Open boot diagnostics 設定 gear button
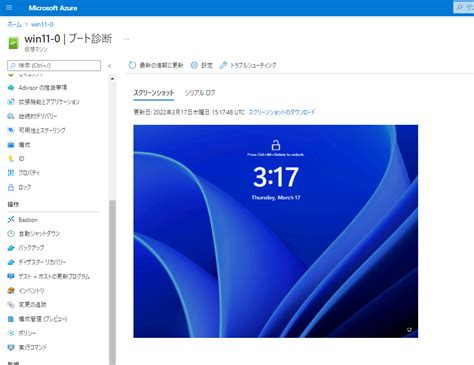Viewport: 474px width, 365px height. click(x=201, y=65)
